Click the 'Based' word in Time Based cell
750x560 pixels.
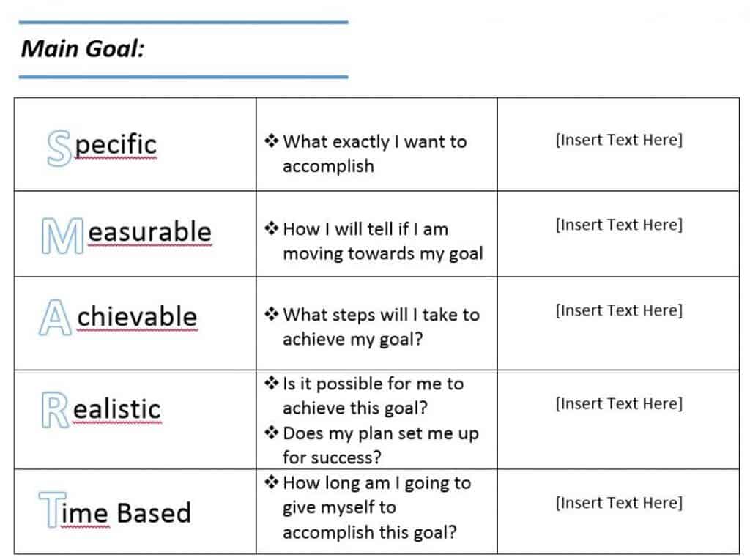point(154,512)
